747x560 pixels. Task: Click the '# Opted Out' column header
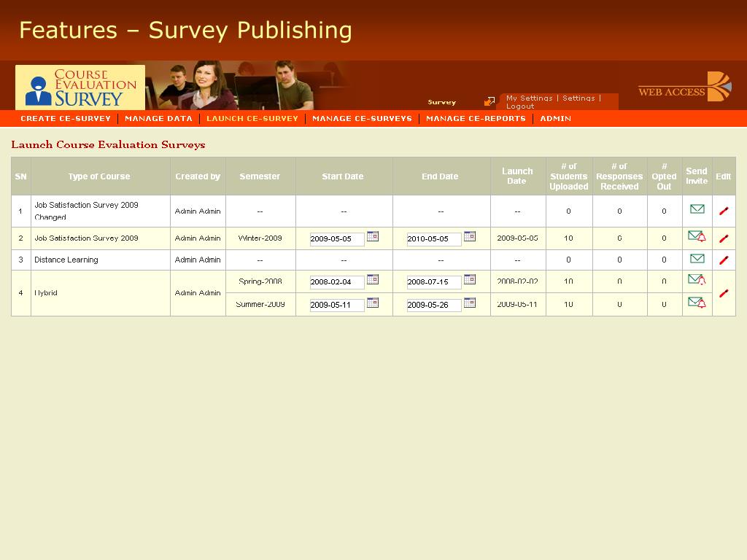tap(664, 176)
